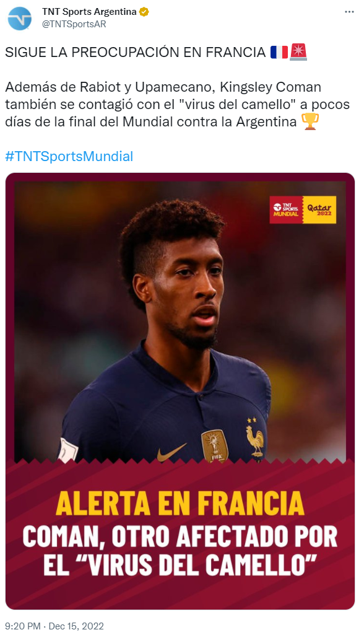Click the gold FIFA champions badge

(215, 446)
